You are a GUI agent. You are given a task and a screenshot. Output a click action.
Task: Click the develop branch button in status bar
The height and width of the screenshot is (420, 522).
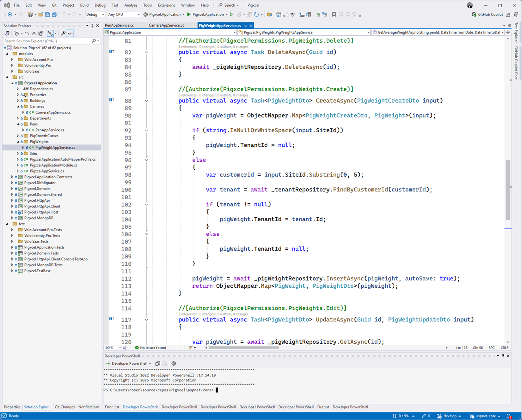[450, 416]
